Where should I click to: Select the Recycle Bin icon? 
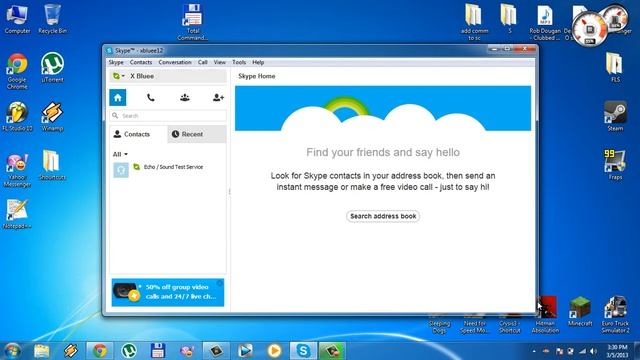52,19
